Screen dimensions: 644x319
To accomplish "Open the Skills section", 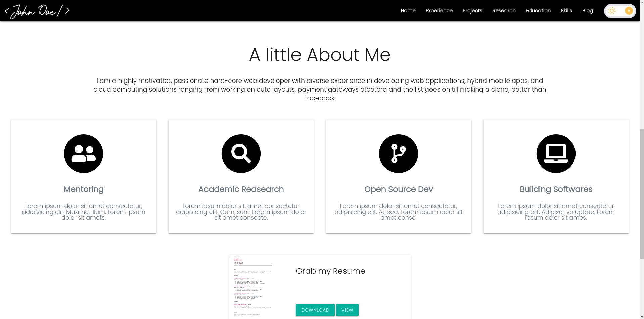I will (x=566, y=10).
